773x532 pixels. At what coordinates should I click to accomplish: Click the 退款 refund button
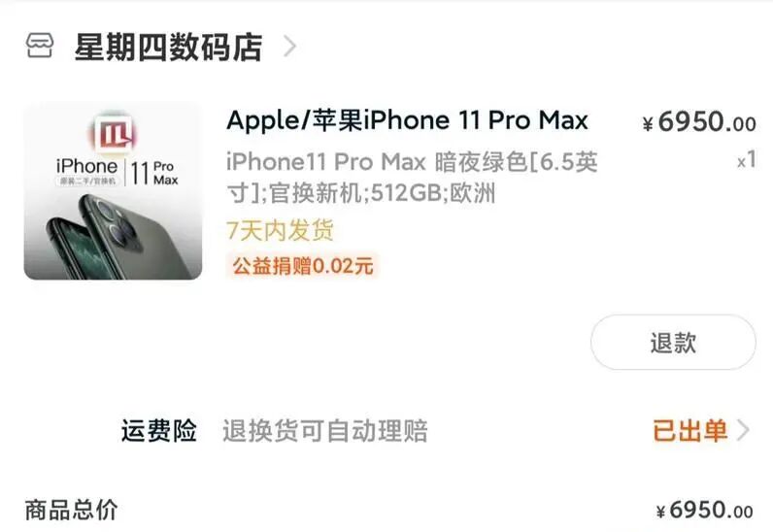coord(673,342)
